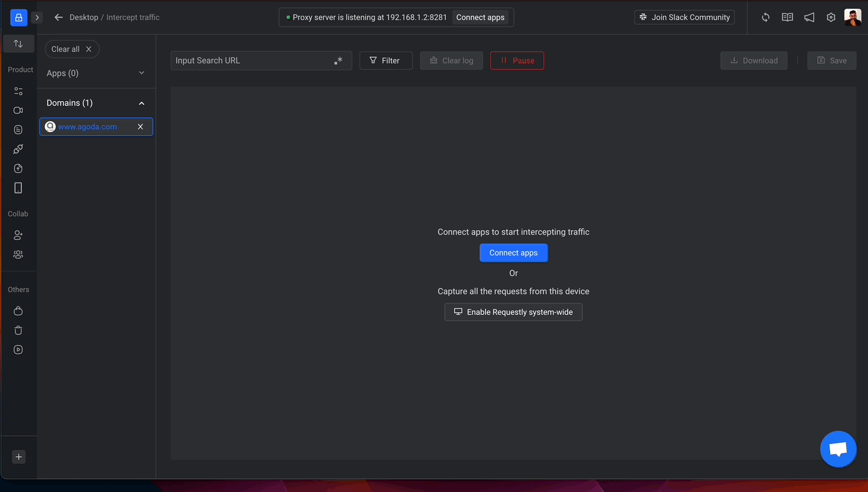This screenshot has height=492, width=868.
Task: Open the bucket icon under Others
Action: click(18, 311)
